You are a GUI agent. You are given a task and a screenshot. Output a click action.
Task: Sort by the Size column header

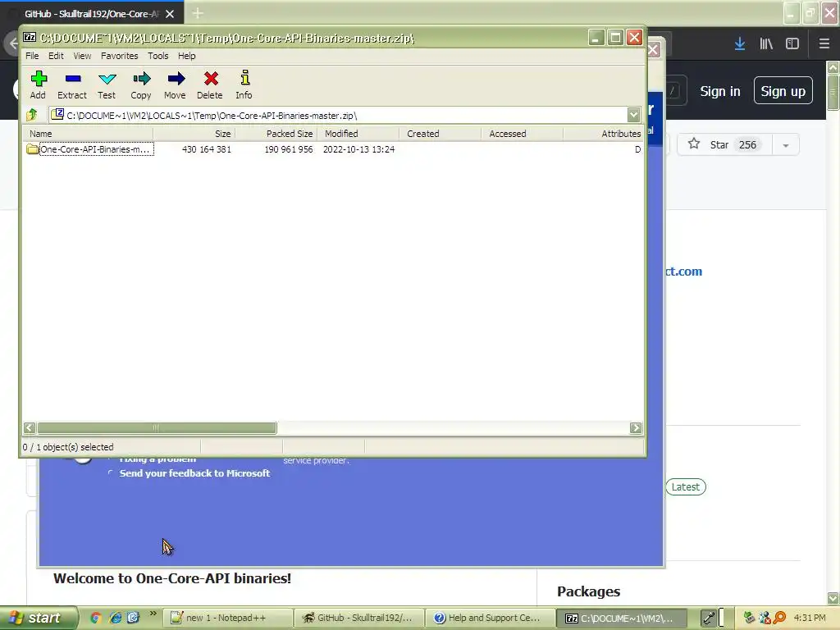click(194, 134)
